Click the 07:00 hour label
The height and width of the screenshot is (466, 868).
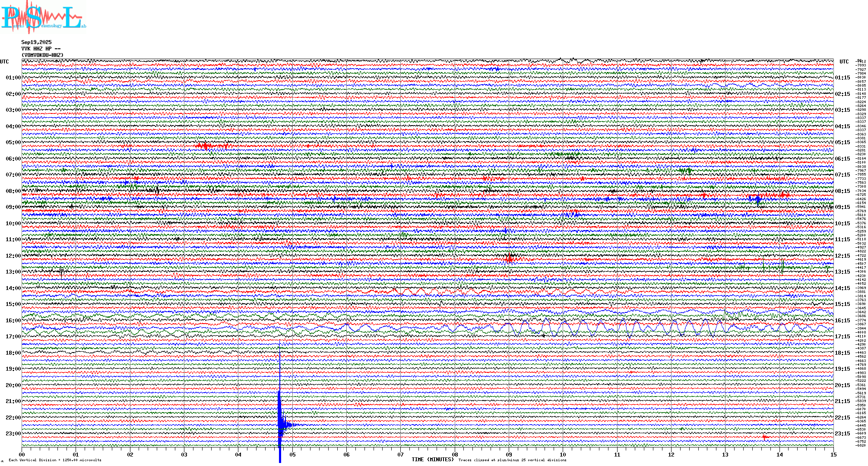click(x=13, y=175)
